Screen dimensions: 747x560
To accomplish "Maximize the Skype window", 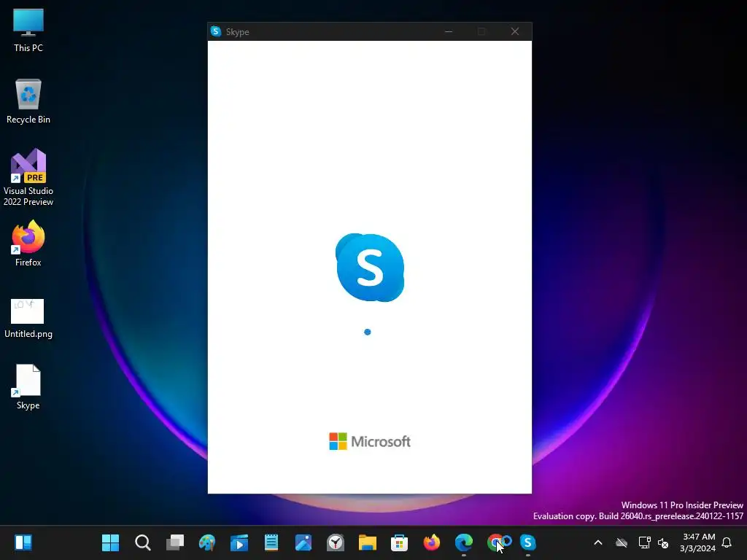I will tap(481, 31).
